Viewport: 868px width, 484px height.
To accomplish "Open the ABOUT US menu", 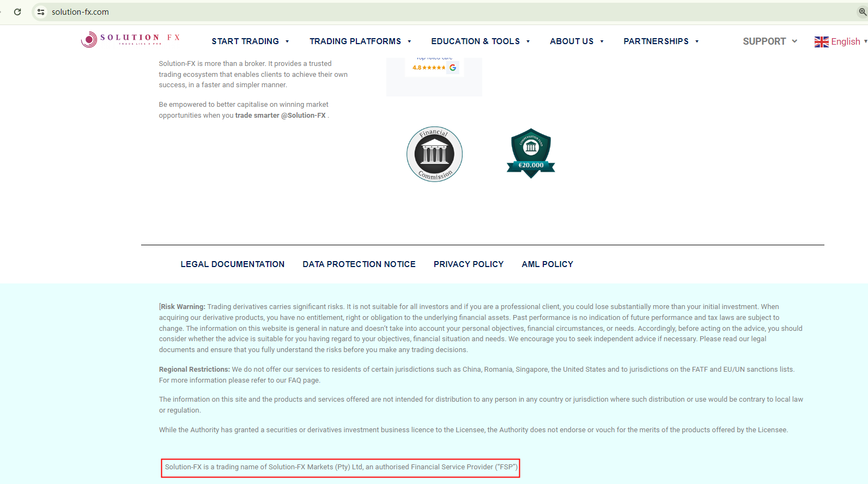I will (572, 41).
